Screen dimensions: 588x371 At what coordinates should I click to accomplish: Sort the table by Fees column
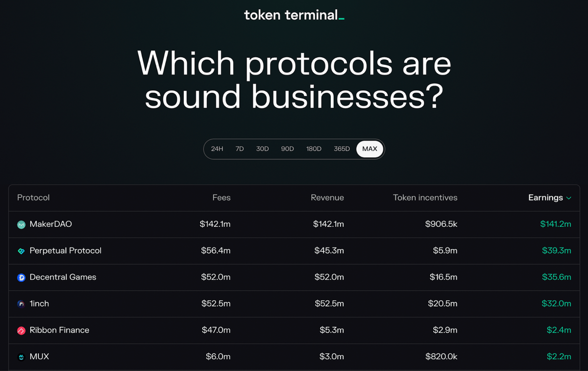pos(221,198)
